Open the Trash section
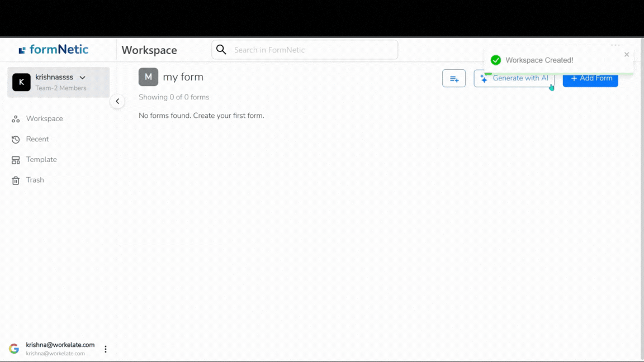644x362 pixels. tap(35, 180)
